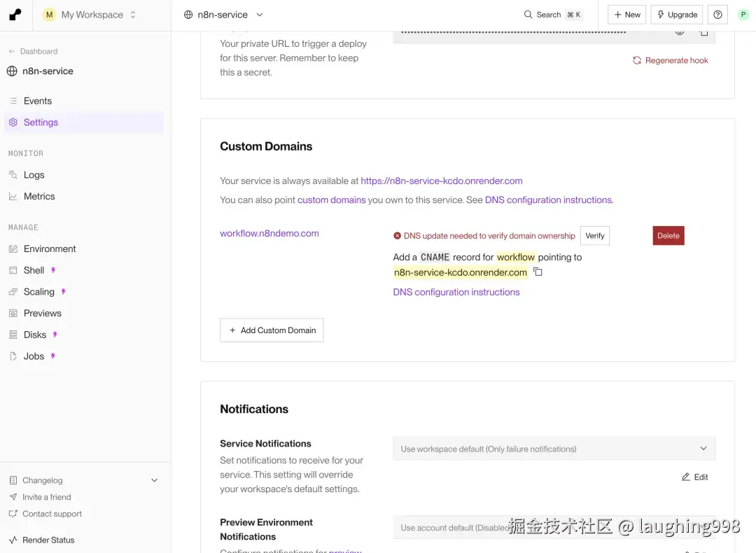The height and width of the screenshot is (553, 756).
Task: Click Add Custom Domain
Action: tap(272, 330)
